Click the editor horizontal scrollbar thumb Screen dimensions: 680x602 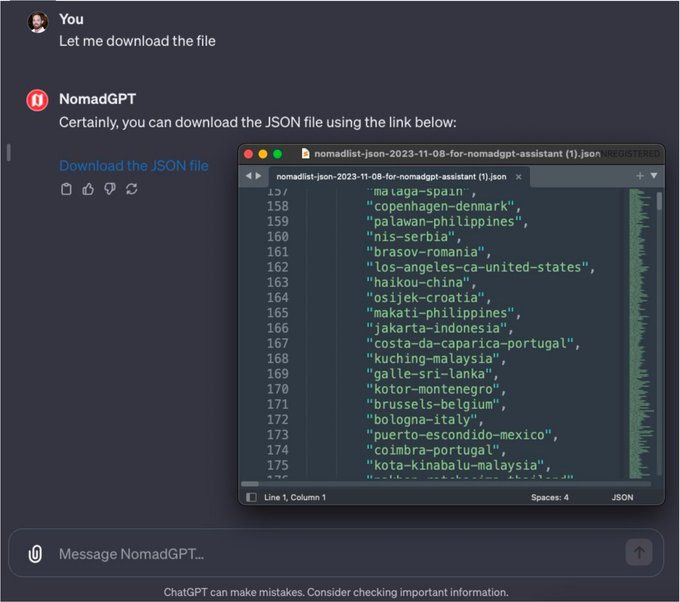(250, 484)
